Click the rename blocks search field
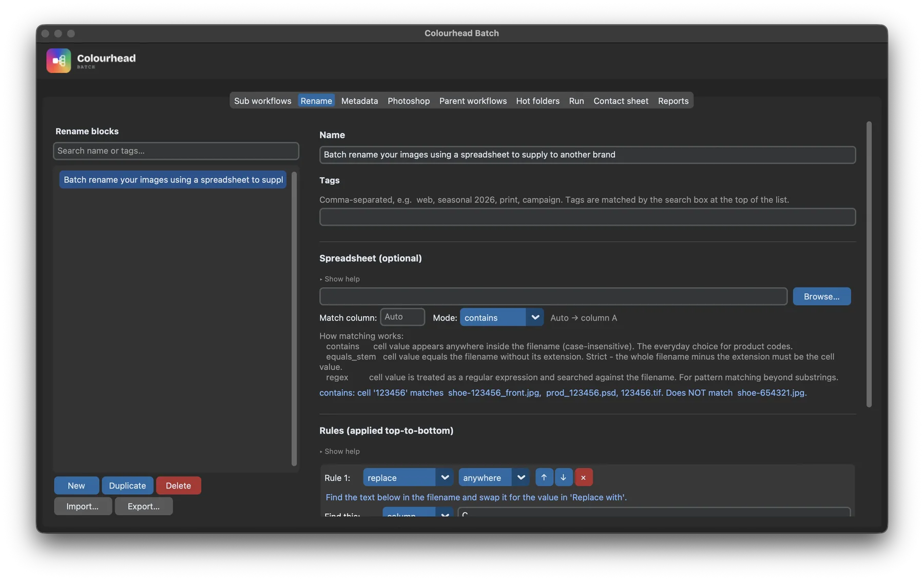The width and height of the screenshot is (924, 581). pyautogui.click(x=176, y=151)
